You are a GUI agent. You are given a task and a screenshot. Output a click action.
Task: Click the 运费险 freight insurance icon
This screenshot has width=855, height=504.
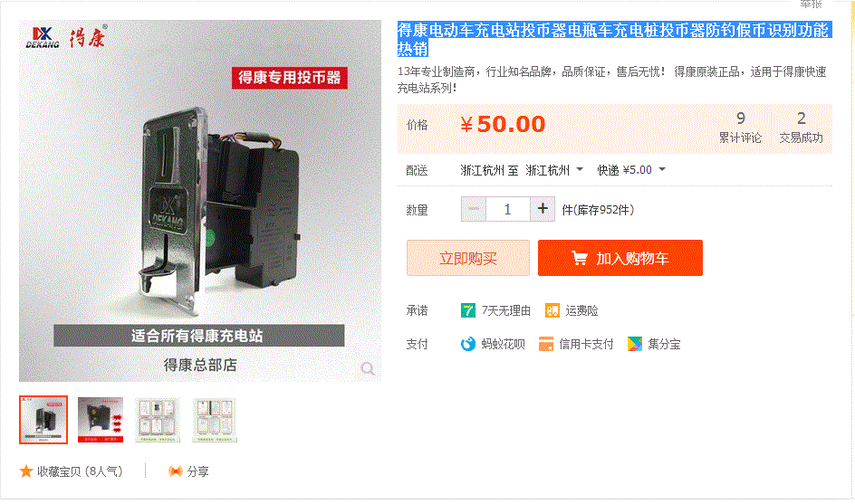coord(552,310)
